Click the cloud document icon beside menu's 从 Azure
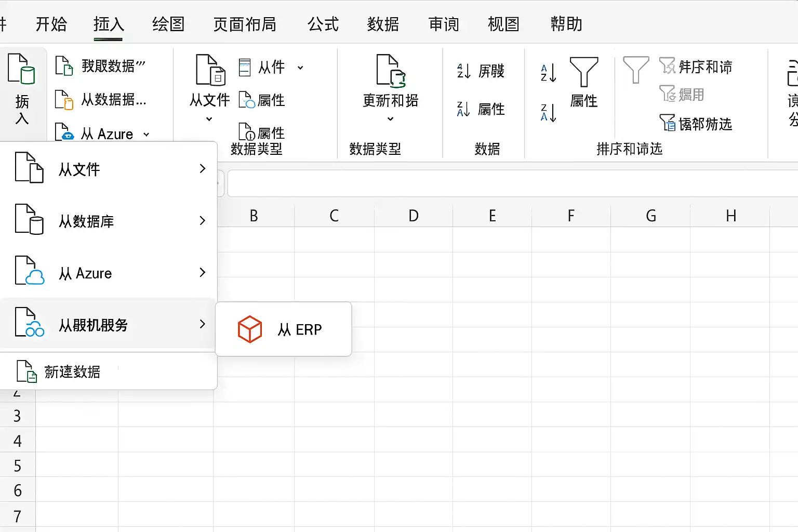The image size is (798, 532). click(29, 271)
